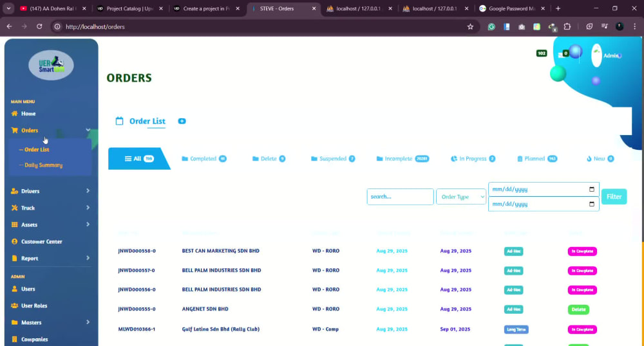Screen dimensions: 644x346
Task: Open the Admin profile menu
Action: tap(606, 55)
